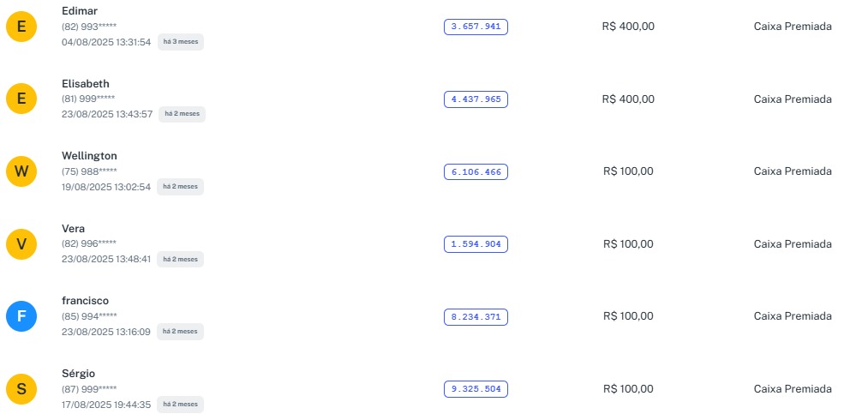Click Sérgio's R$ 100,00 prize amount
868x414 pixels.
coord(628,389)
